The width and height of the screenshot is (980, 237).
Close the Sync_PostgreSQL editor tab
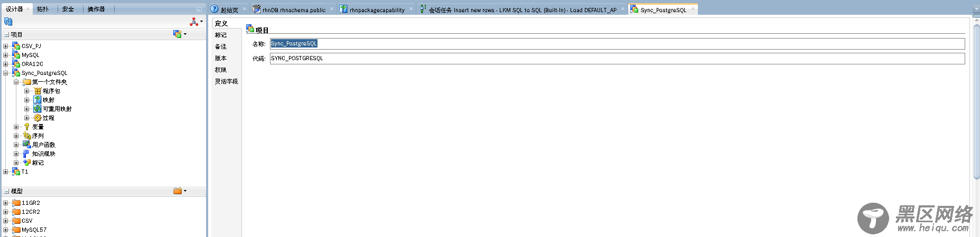[x=692, y=9]
